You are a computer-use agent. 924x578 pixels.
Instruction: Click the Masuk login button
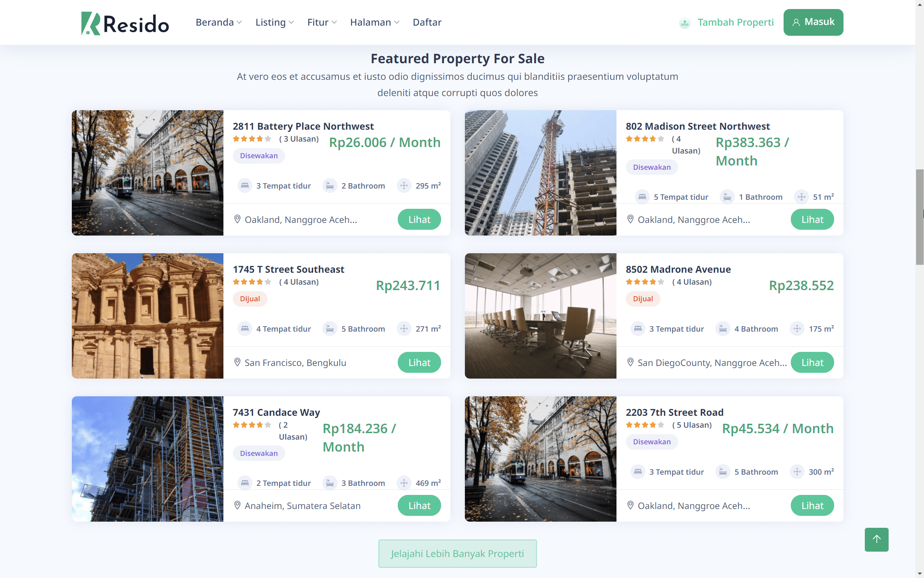point(813,22)
